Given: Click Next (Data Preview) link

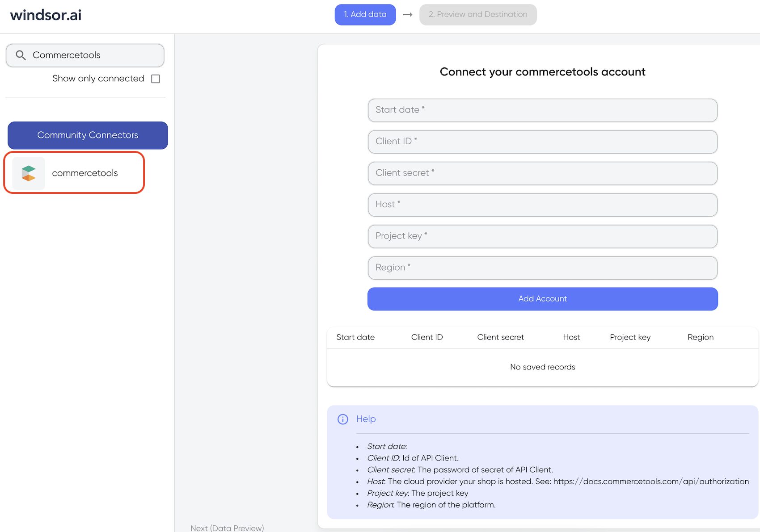Looking at the screenshot, I should [227, 528].
